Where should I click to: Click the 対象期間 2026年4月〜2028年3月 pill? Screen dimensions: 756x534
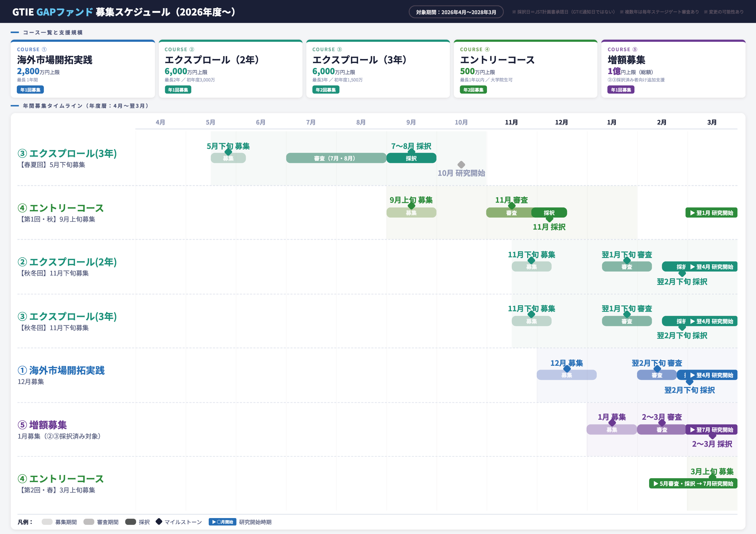tap(456, 12)
